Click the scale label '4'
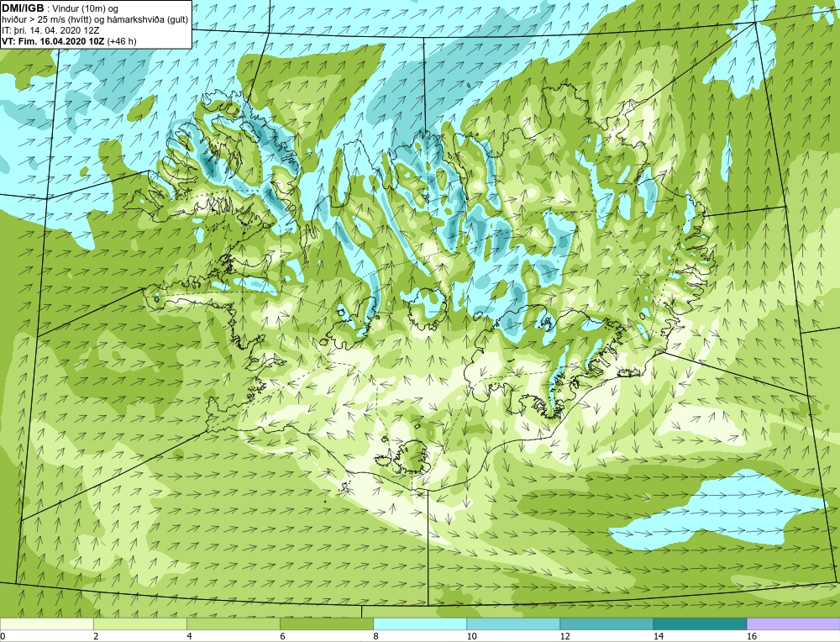840x642 pixels. click(189, 636)
